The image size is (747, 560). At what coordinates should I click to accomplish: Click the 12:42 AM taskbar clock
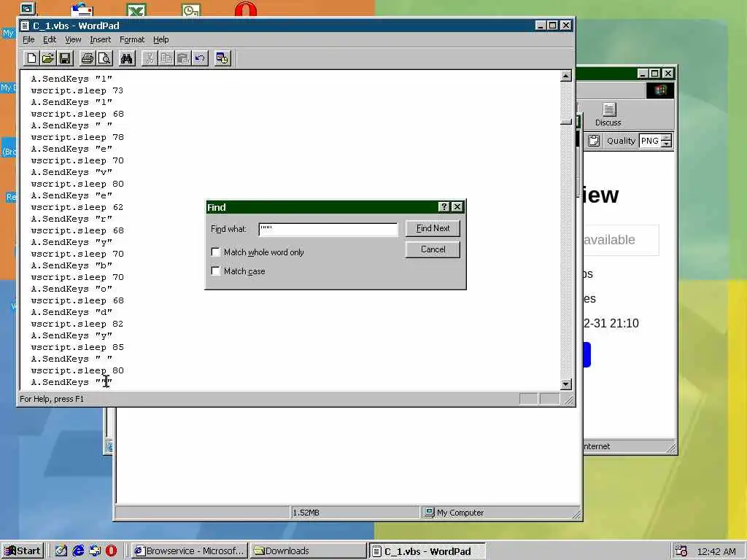click(x=716, y=551)
